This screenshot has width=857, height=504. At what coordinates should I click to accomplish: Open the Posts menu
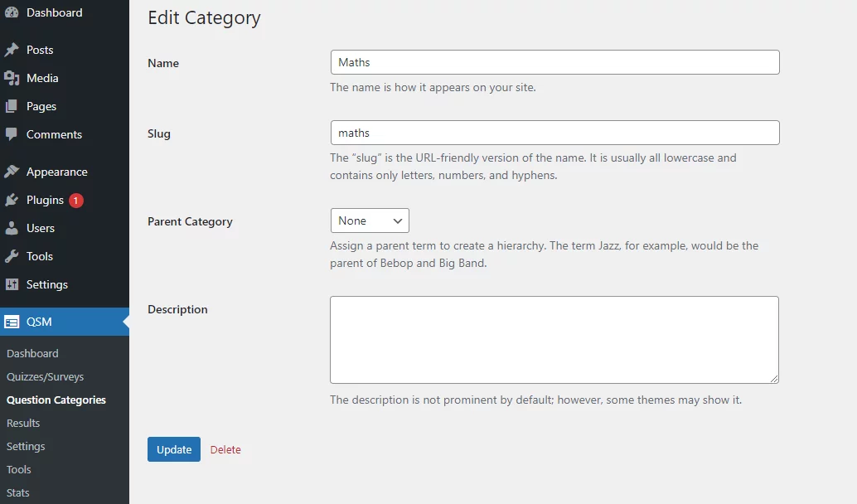pyautogui.click(x=65, y=50)
